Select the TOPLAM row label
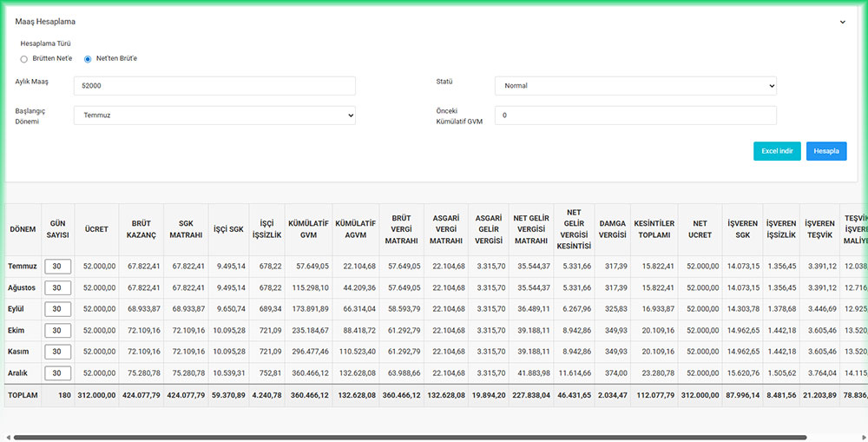This screenshot has height=442, width=868. [x=23, y=394]
